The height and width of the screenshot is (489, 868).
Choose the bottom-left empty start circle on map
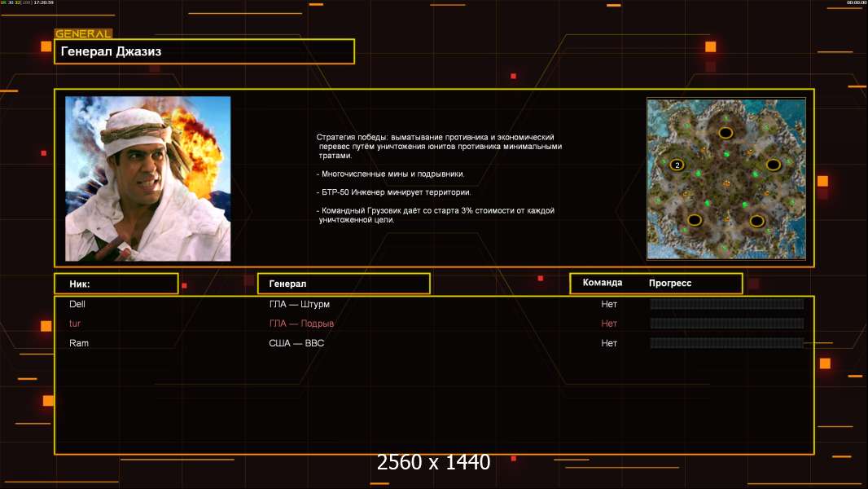[x=694, y=219]
